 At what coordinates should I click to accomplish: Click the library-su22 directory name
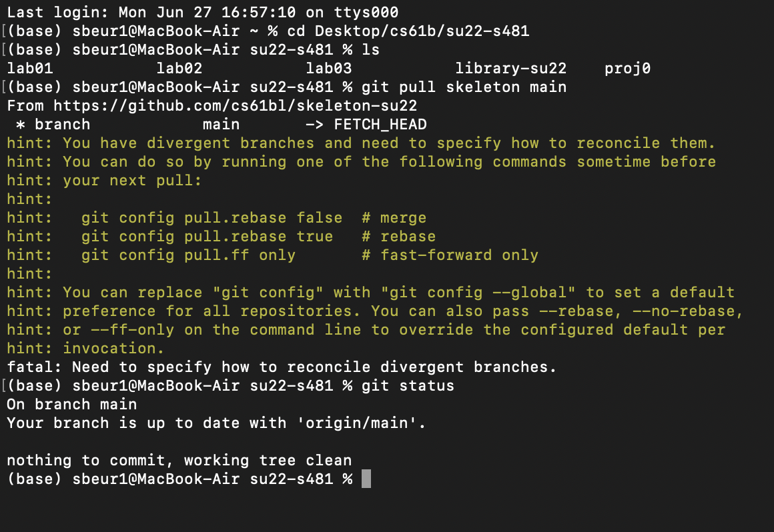click(510, 68)
